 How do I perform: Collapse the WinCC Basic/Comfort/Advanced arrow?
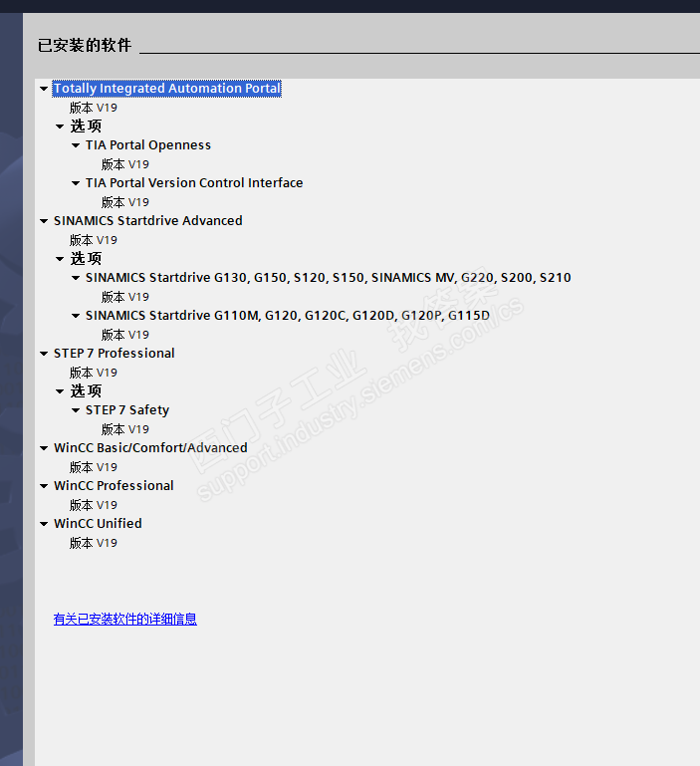[44, 448]
